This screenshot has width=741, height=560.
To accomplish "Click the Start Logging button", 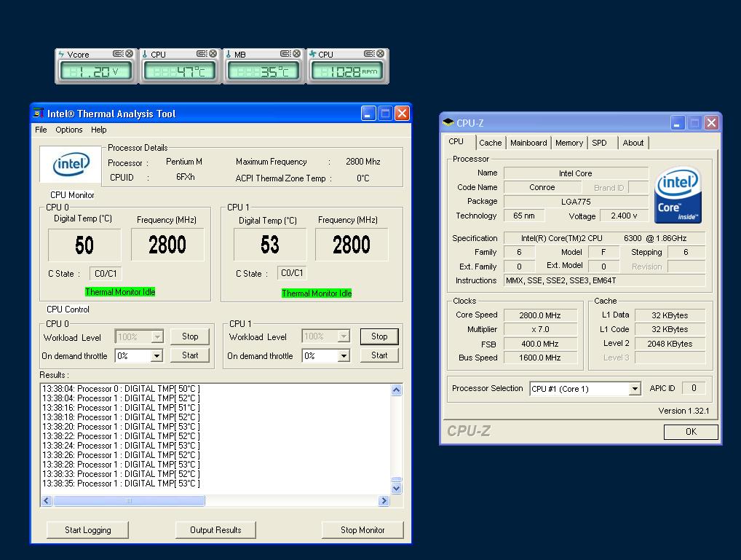I will coord(88,530).
